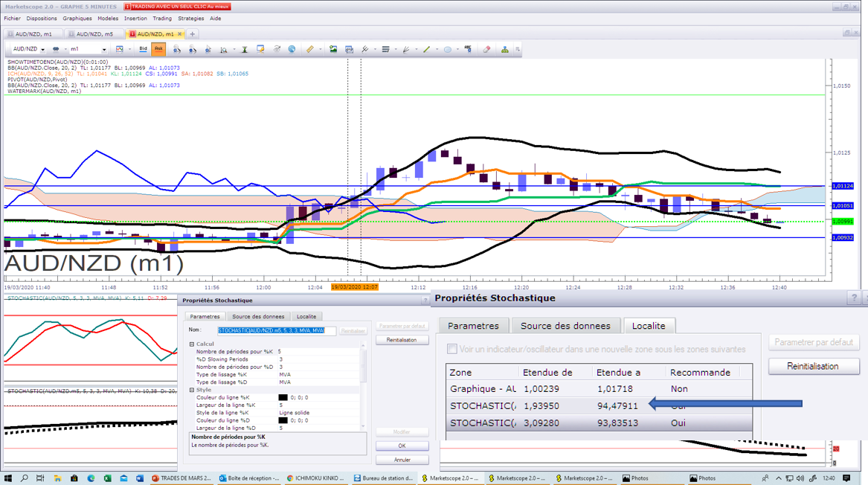Switch to the first AUD/NZD, m1 chart tab
Image resolution: width=868 pixels, height=485 pixels.
(x=33, y=33)
